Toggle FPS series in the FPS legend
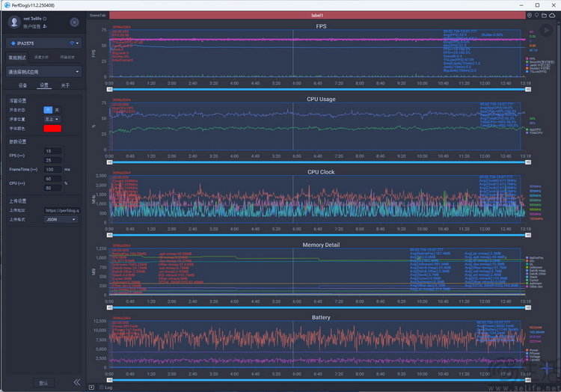 [x=530, y=58]
